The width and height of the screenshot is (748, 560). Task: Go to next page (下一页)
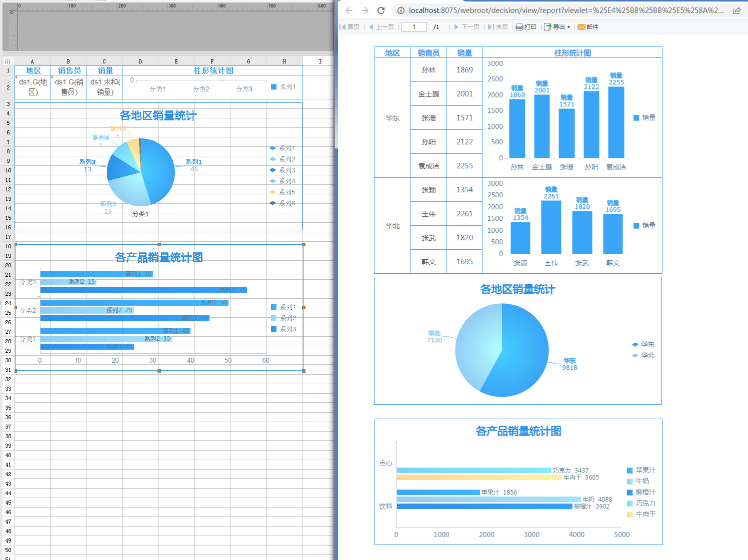click(466, 27)
